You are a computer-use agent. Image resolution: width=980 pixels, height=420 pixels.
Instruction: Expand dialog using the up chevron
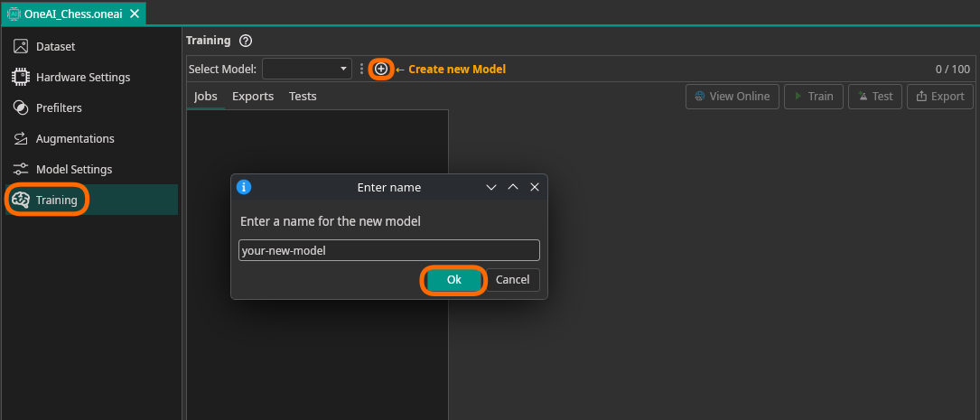513,187
